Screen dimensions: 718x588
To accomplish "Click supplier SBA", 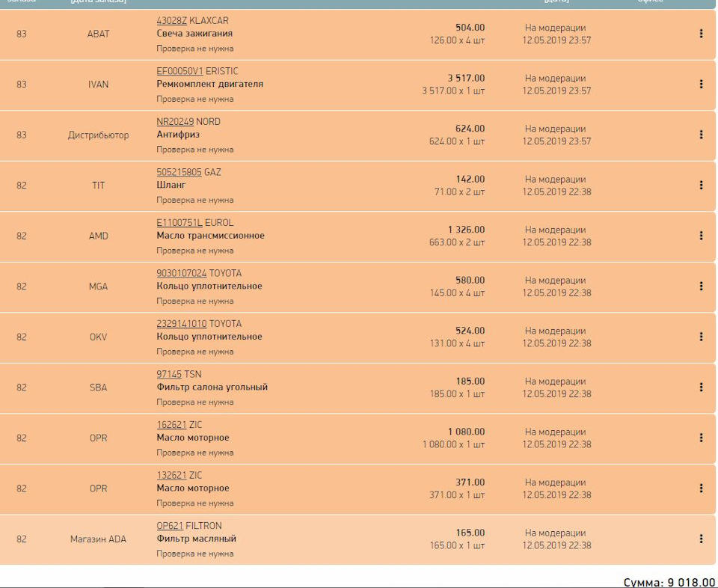I will (x=98, y=388).
